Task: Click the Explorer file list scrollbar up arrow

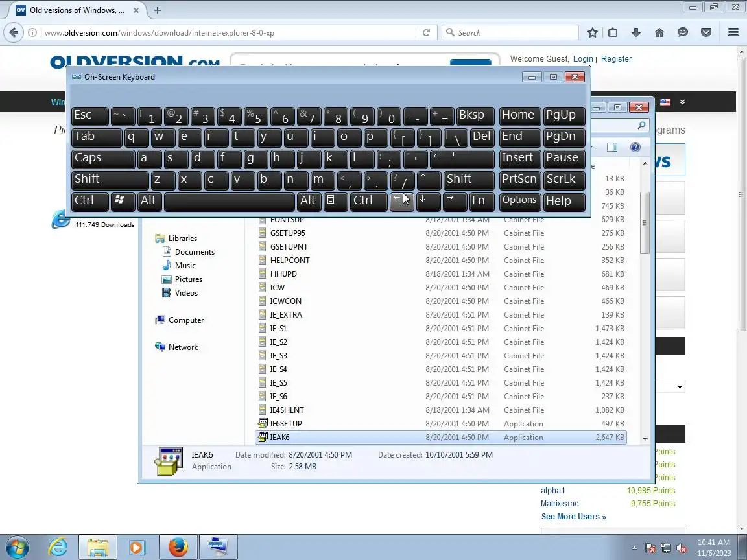Action: pos(645,163)
